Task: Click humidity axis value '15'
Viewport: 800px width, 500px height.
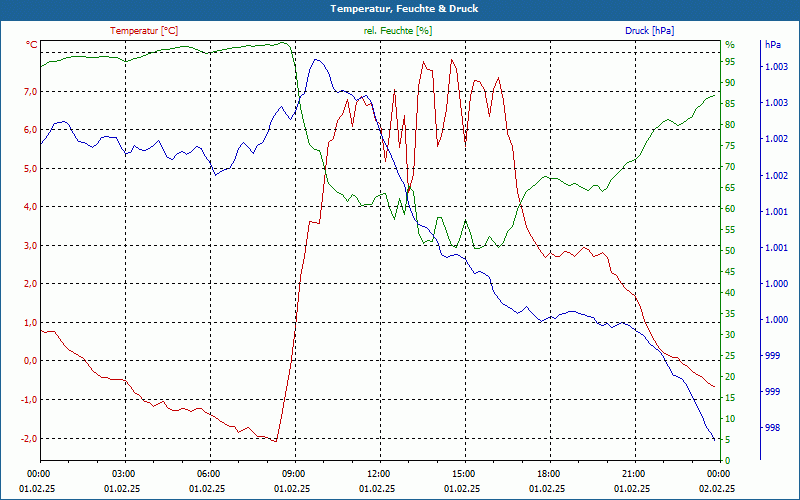Action: coord(730,398)
